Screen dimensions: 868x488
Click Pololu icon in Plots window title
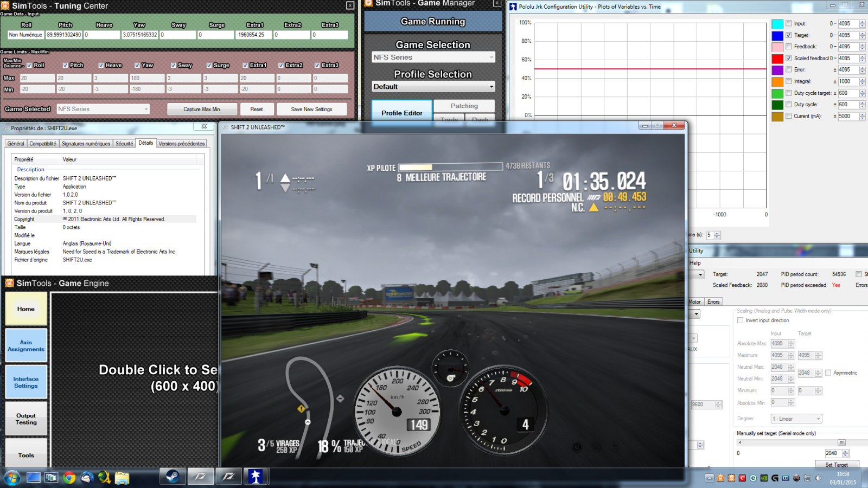pos(513,7)
